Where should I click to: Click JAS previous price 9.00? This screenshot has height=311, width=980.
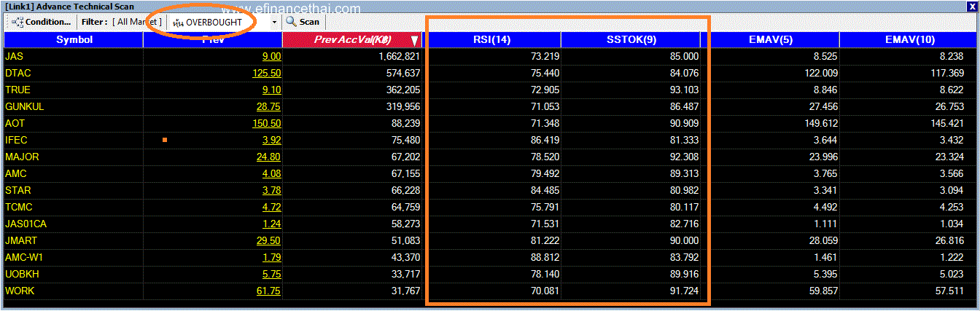pos(271,57)
